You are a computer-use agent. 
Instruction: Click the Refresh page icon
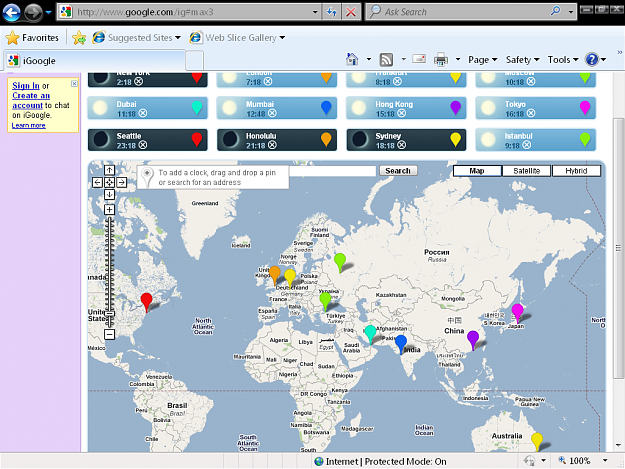[332, 12]
